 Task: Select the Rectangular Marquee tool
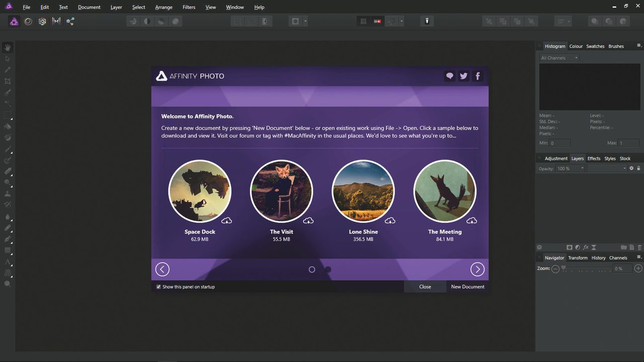point(8,115)
